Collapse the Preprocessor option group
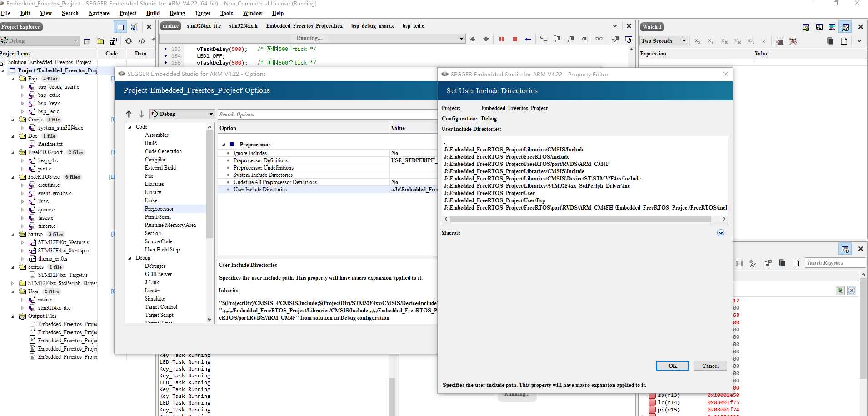The height and width of the screenshot is (416, 868). (x=224, y=145)
